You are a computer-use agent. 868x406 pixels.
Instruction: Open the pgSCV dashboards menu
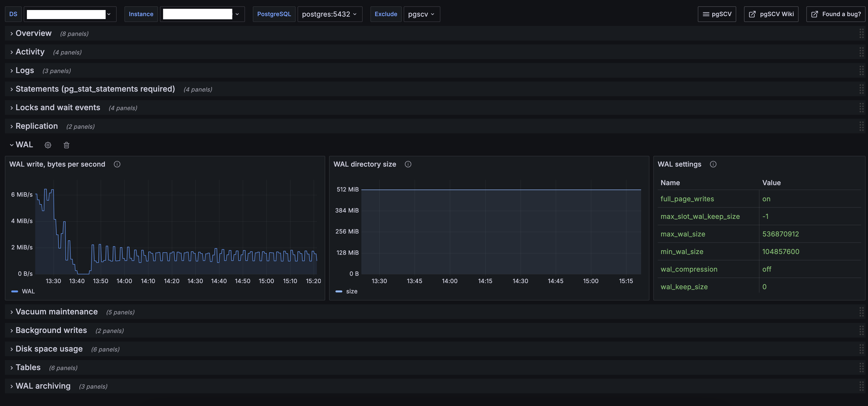point(717,14)
